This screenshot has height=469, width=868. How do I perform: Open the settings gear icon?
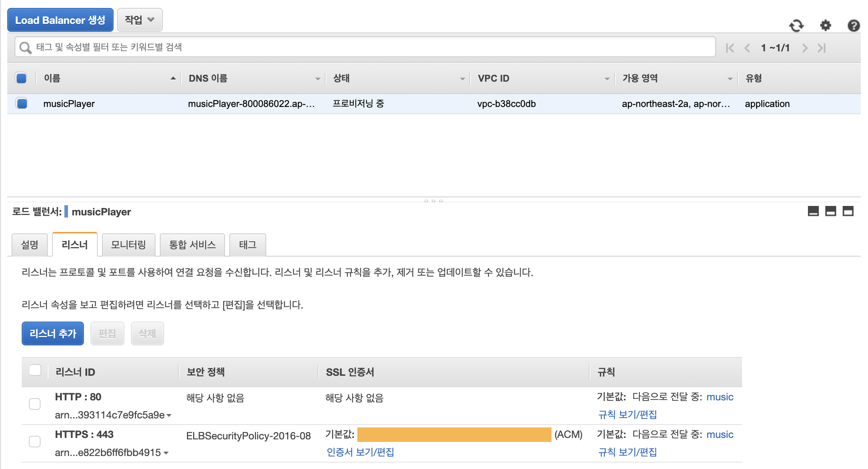pyautogui.click(x=825, y=26)
